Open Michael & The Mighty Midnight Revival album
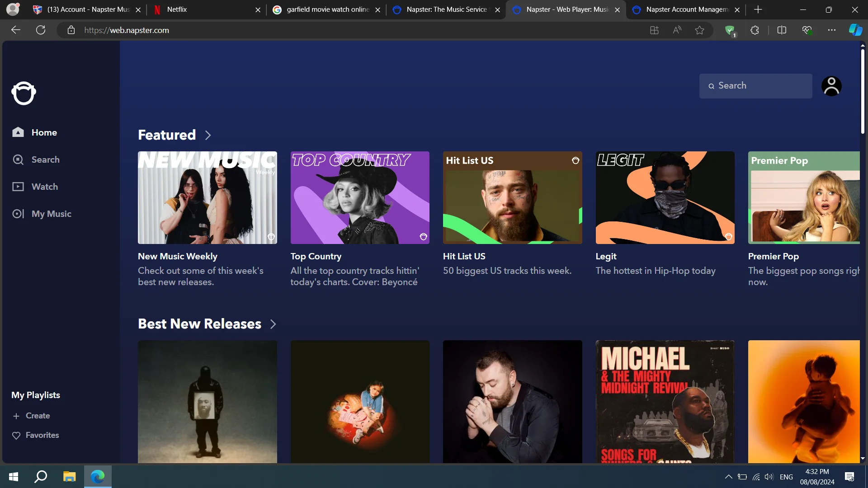Screen dimensions: 868x488 coord(665,402)
